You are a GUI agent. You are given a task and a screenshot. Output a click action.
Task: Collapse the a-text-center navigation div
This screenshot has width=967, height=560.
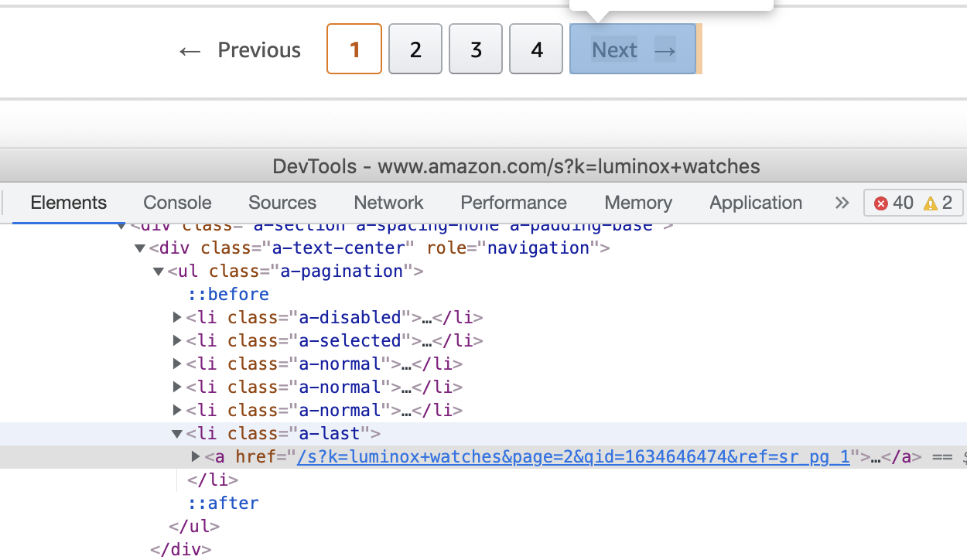(140, 248)
